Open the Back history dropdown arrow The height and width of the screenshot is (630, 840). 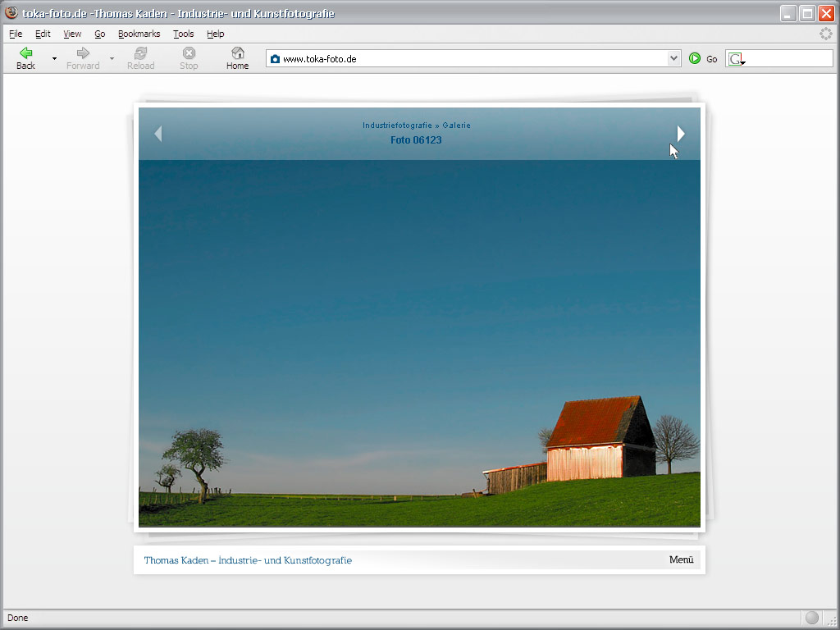coord(54,59)
